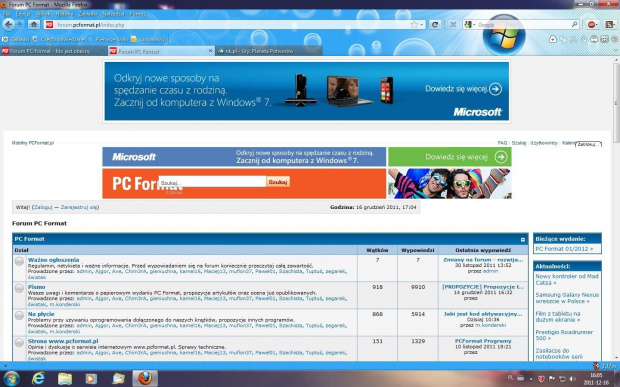Reload the page with the refresh icon
The width and height of the screenshot is (620, 387).
(x=435, y=25)
